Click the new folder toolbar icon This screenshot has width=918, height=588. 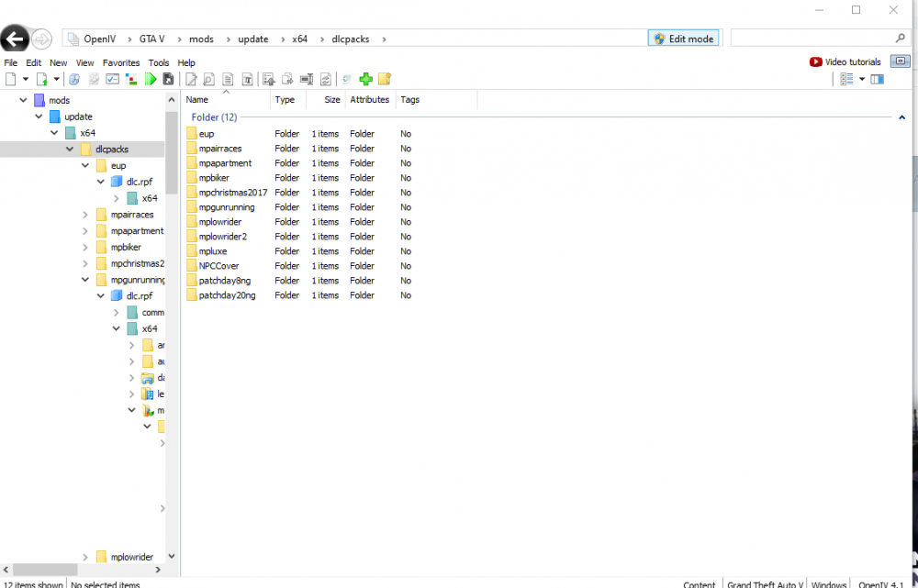pyautogui.click(x=385, y=79)
